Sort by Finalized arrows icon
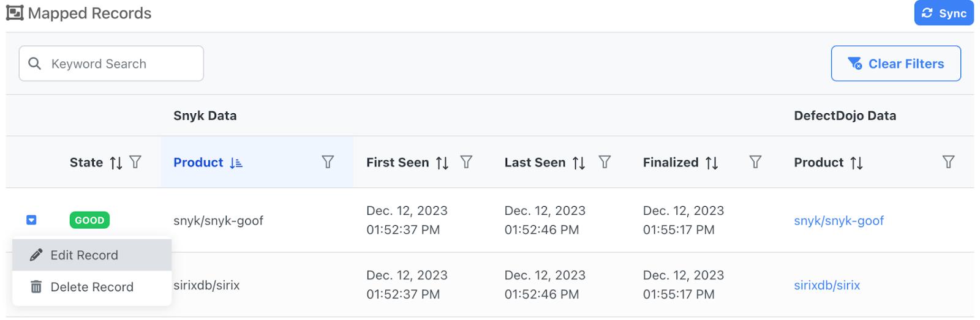 click(712, 163)
